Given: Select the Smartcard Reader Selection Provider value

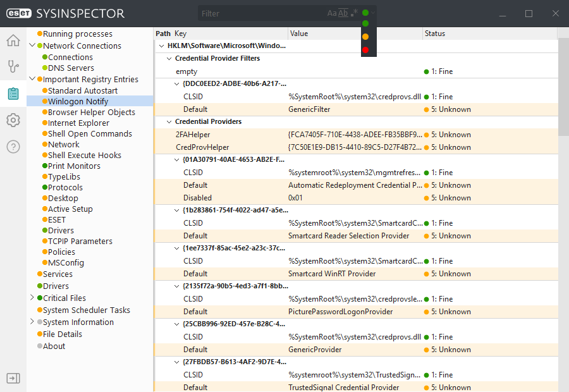Looking at the screenshot, I should (349, 236).
